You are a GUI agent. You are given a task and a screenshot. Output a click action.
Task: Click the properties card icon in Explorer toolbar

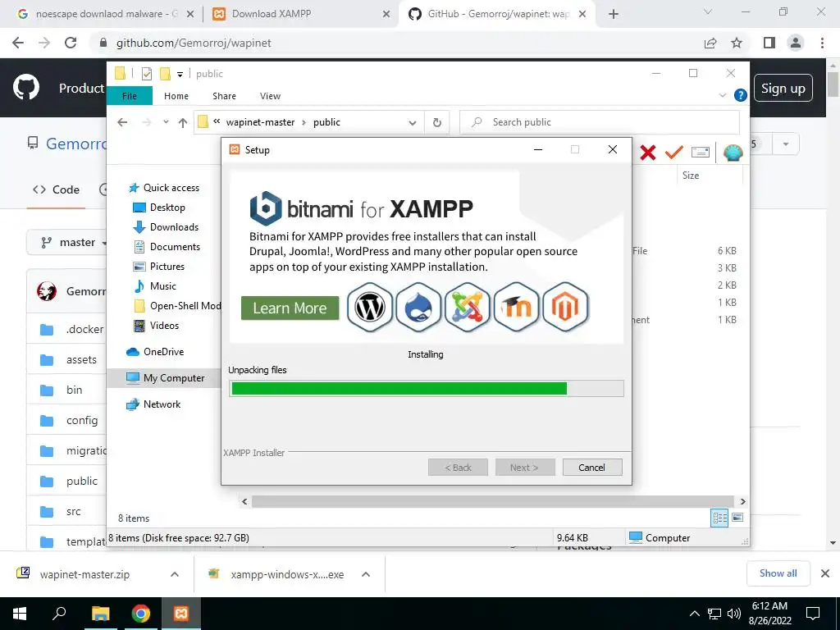[701, 153]
